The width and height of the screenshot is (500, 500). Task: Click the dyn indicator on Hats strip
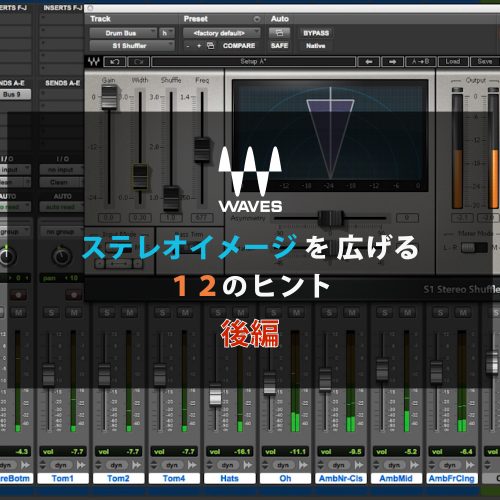(x=228, y=465)
